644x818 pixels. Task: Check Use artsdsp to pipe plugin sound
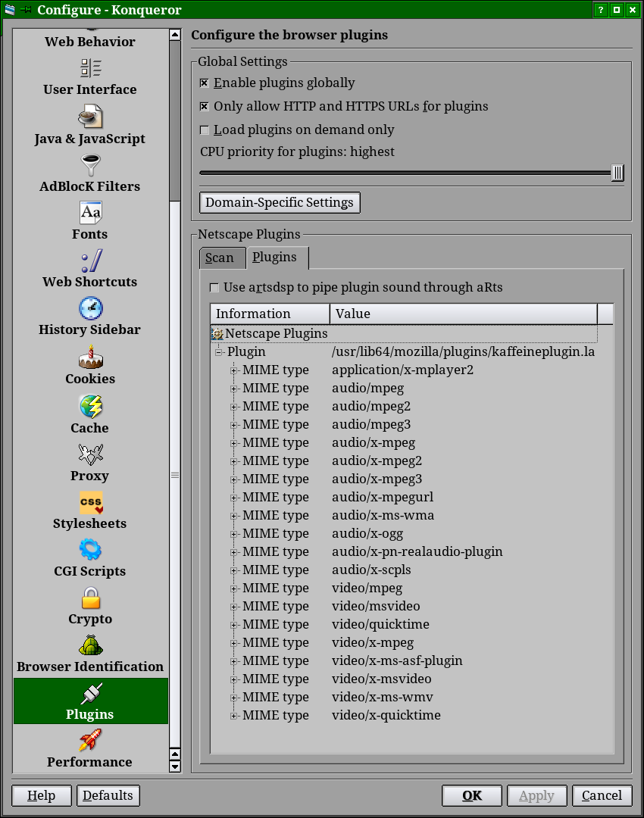point(214,288)
